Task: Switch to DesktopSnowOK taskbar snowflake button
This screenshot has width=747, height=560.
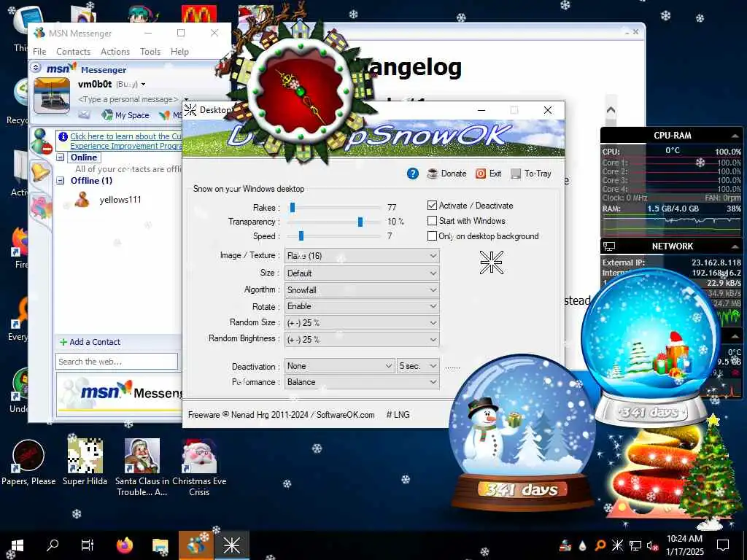Action: coord(232,545)
